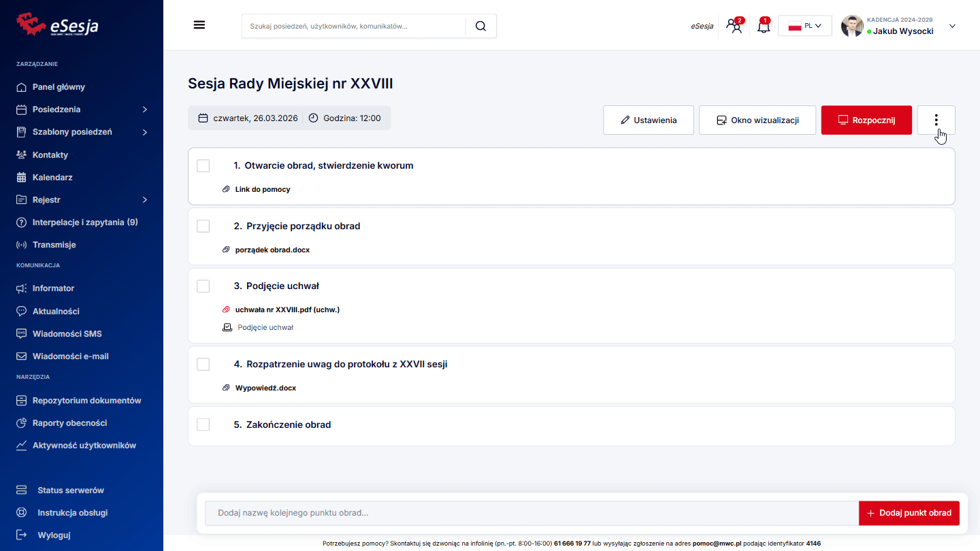Click the search magnifier icon

pyautogui.click(x=480, y=26)
